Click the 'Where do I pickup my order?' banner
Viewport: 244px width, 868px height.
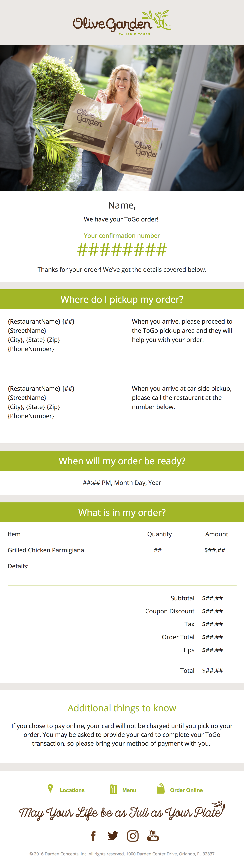pyautogui.click(x=122, y=299)
